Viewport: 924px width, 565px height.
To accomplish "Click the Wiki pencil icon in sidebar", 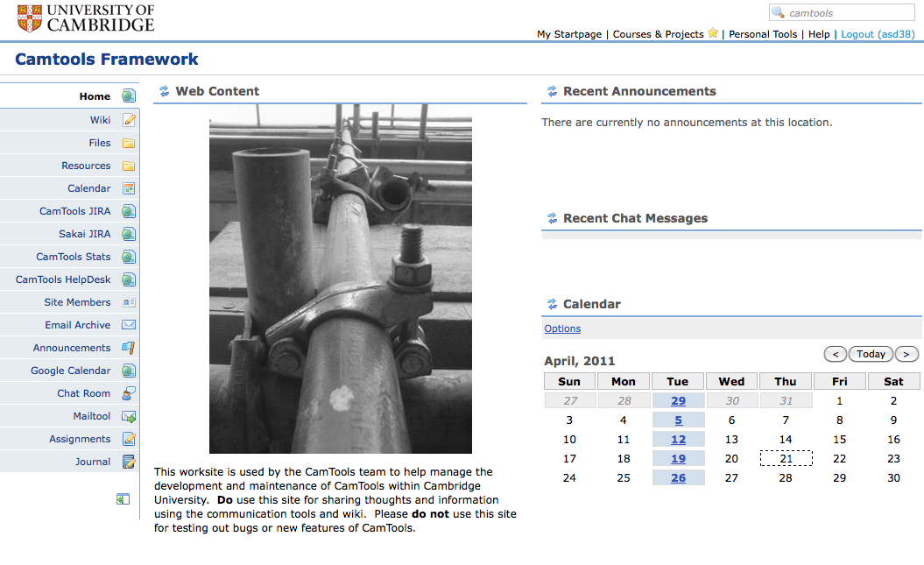I will pyautogui.click(x=129, y=120).
